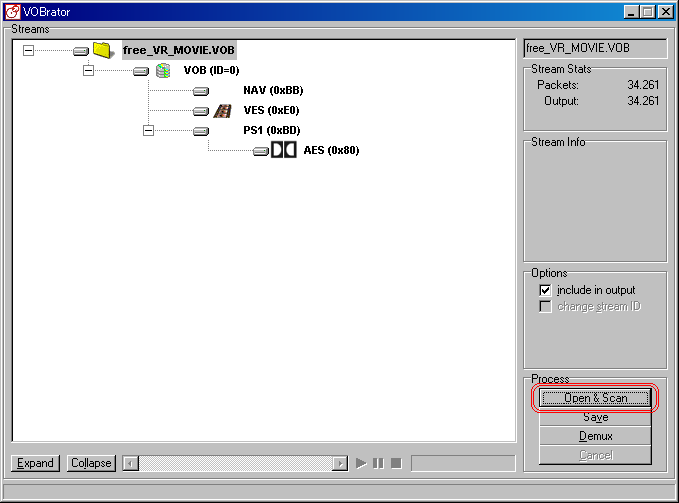Viewport: 679px width, 503px height.
Task: Click the yellow folder icon beside free_VR_MOVIE.VOB
Action: click(103, 50)
